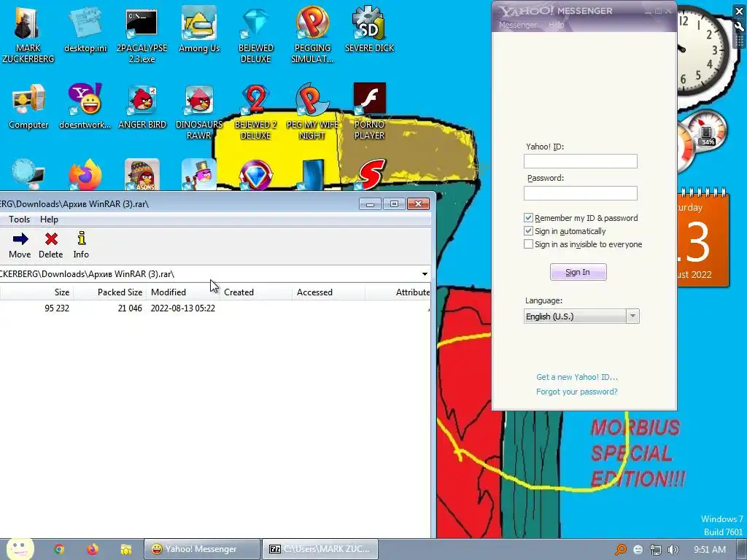Click the network tray icon
The image size is (747, 560).
656,550
